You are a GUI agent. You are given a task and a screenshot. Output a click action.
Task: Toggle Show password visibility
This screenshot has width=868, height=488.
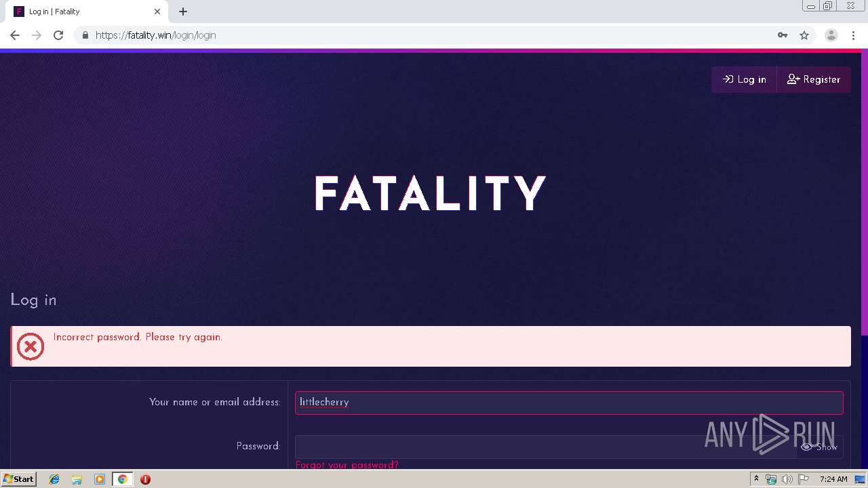click(x=820, y=447)
